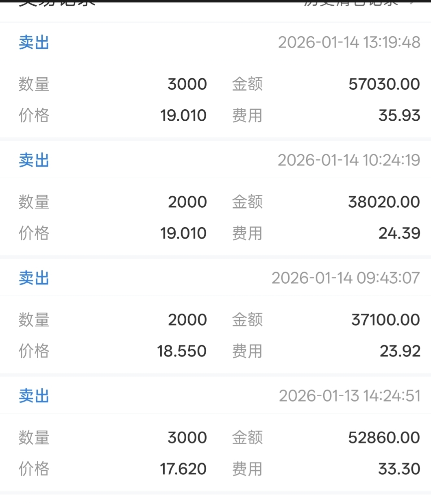
Task: Click the timestamp 2026-01-13 14:24:51
Action: click(x=350, y=396)
